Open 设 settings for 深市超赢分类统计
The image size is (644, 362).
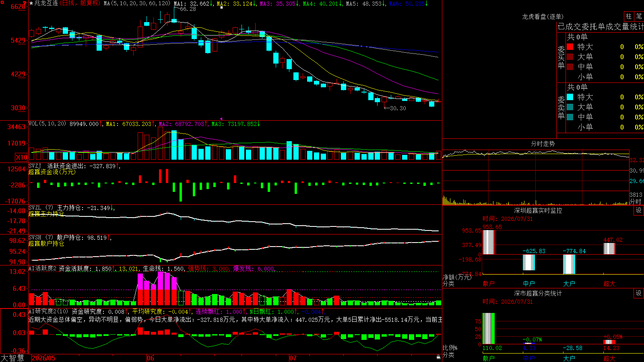tap(639, 293)
